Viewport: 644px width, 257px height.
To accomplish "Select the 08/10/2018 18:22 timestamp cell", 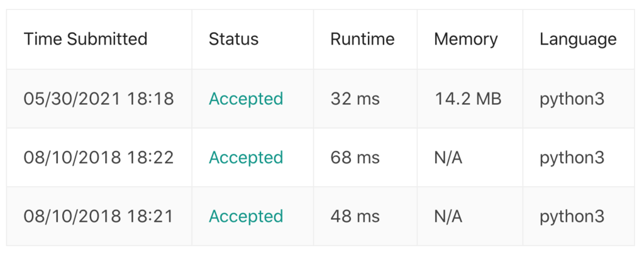I will click(x=99, y=158).
